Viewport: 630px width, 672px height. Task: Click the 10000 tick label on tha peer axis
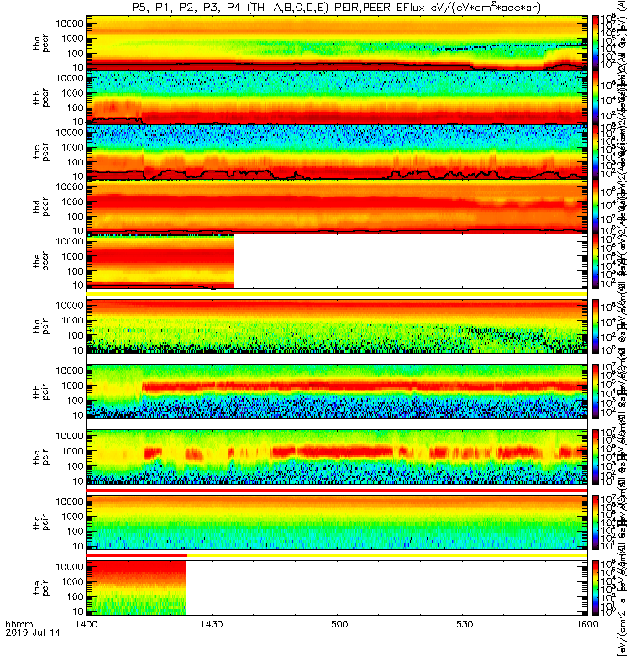[x=70, y=24]
